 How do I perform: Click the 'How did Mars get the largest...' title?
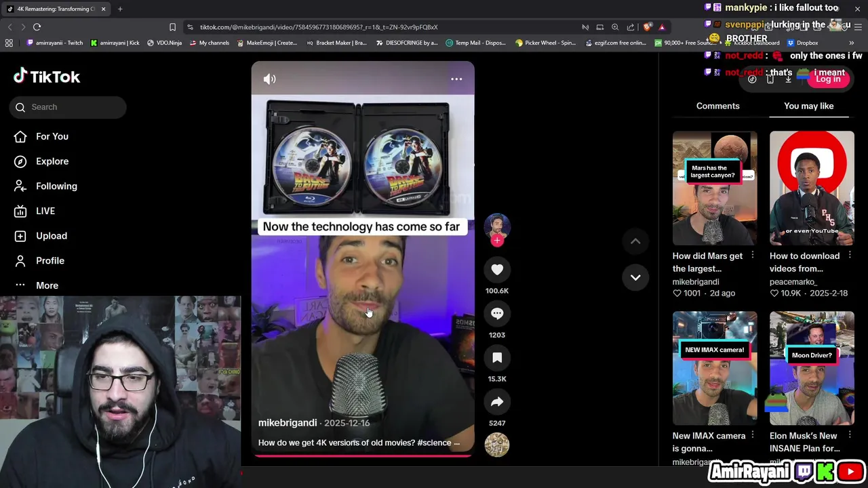707,262
